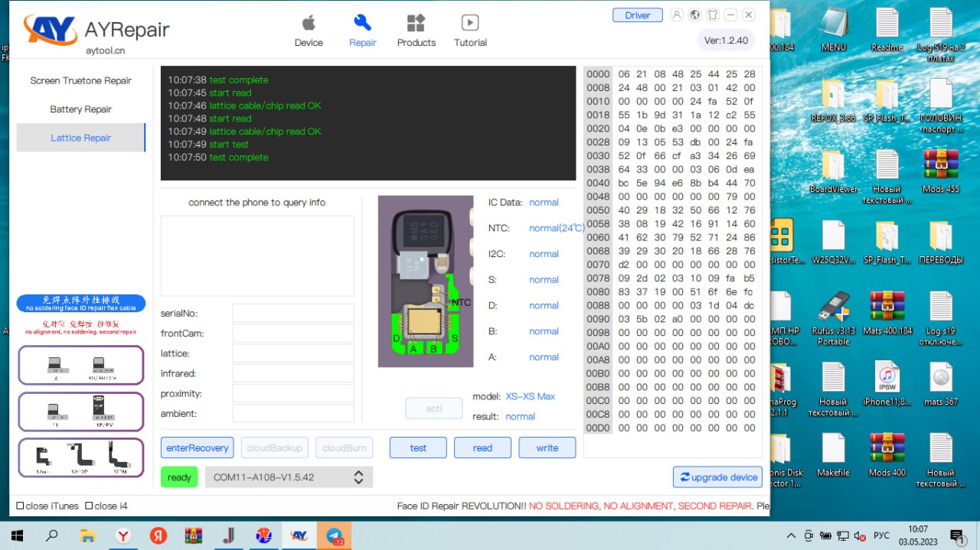Screen dimensions: 980x550
Task: Click the X / XS flex cable thumbnail
Action: pos(80,365)
